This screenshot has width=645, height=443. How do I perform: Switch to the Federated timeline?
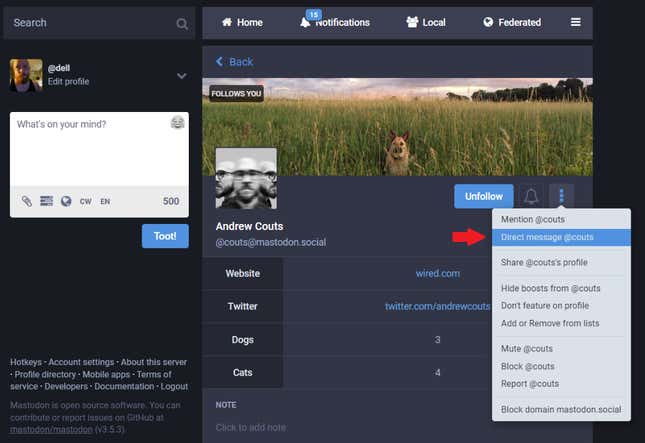pyautogui.click(x=512, y=22)
